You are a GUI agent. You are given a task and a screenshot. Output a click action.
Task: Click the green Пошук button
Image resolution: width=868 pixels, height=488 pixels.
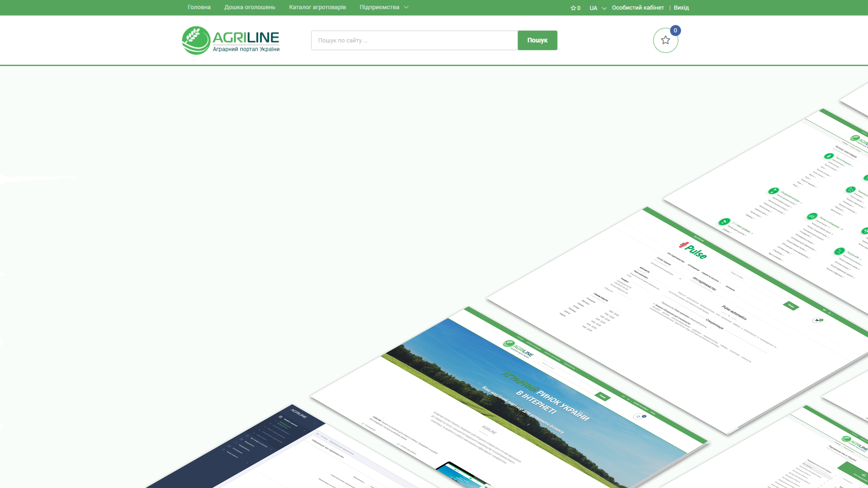click(537, 40)
